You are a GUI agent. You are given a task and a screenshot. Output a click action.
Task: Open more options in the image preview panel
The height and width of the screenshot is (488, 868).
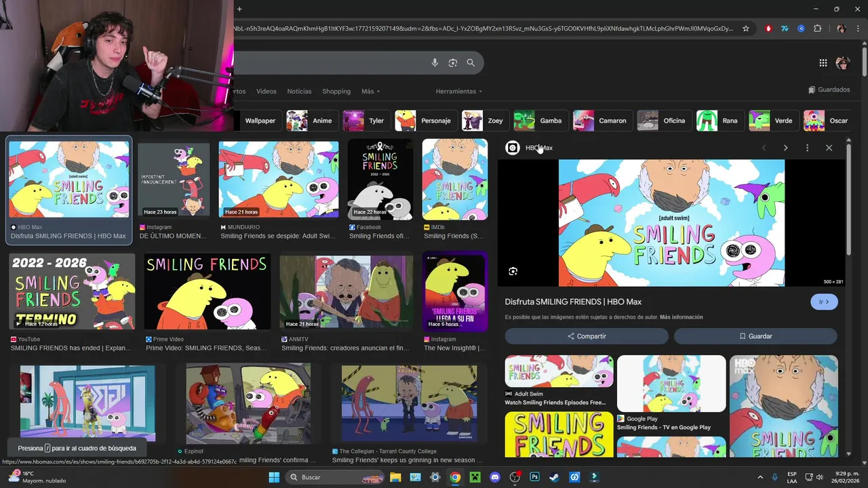pos(807,148)
